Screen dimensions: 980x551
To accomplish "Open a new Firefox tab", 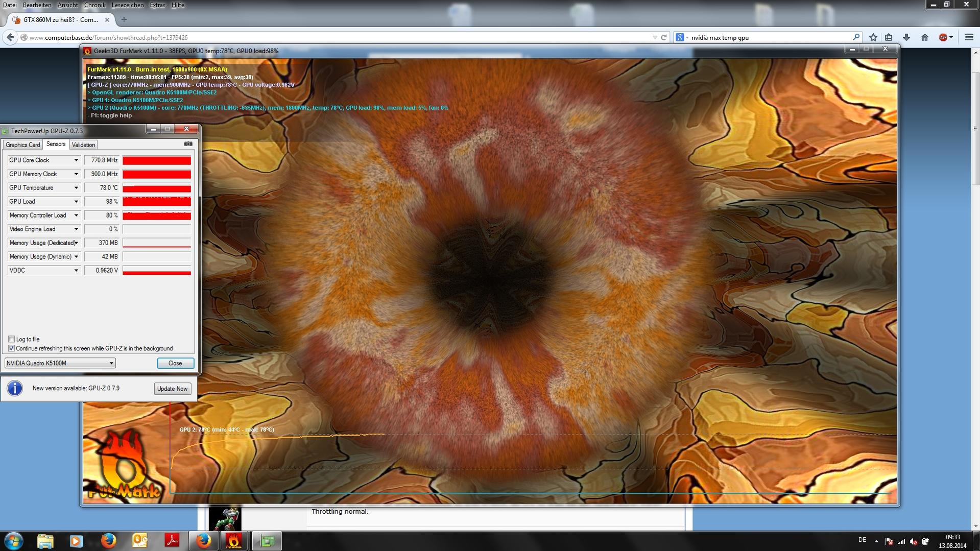I will (x=124, y=20).
